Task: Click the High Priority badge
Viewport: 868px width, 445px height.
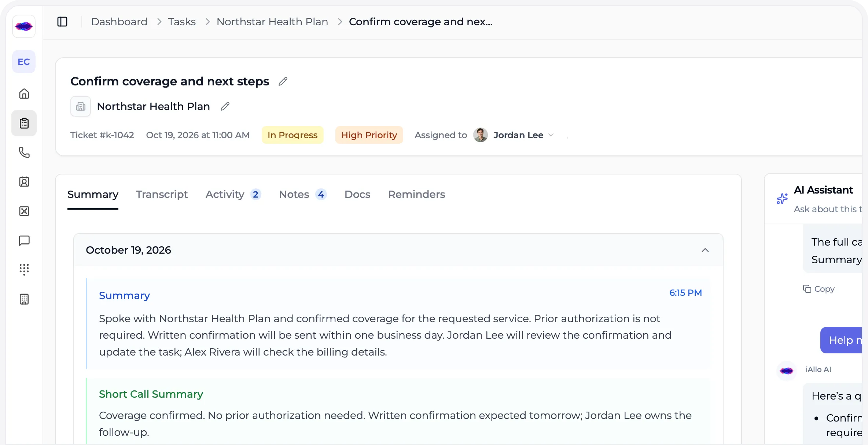Action: pyautogui.click(x=369, y=135)
